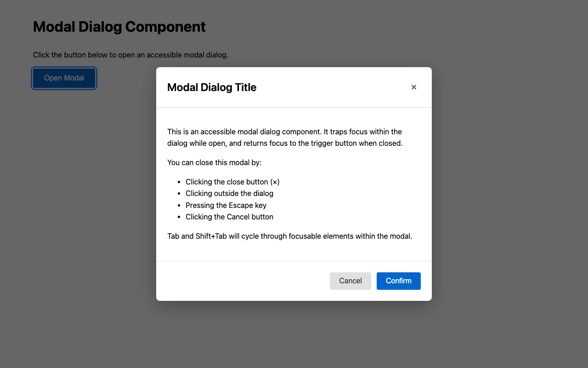Click the Open Modal trigger button
The image size is (588, 368).
64,78
